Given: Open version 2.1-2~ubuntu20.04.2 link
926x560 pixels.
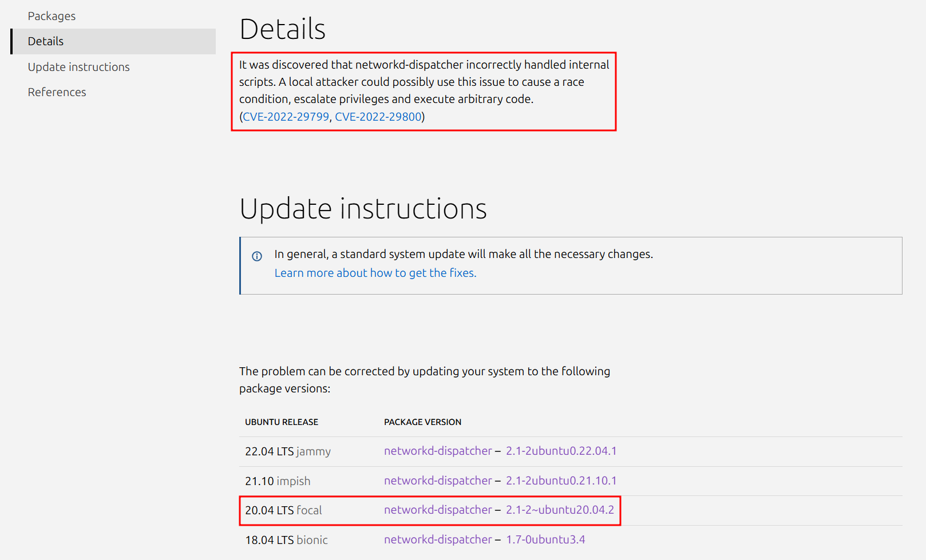Looking at the screenshot, I should (560, 510).
